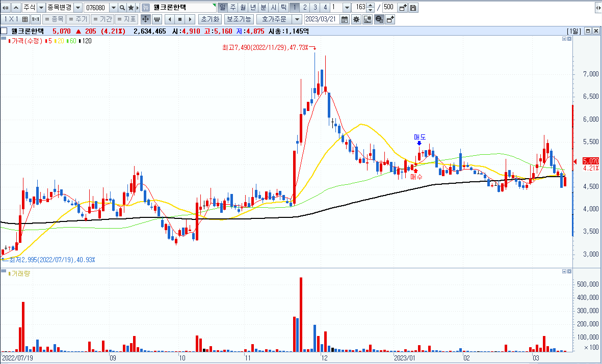The height and width of the screenshot is (364, 602).
Task: Click the 뉴 news icon beside stock name
Action: coord(145,8)
